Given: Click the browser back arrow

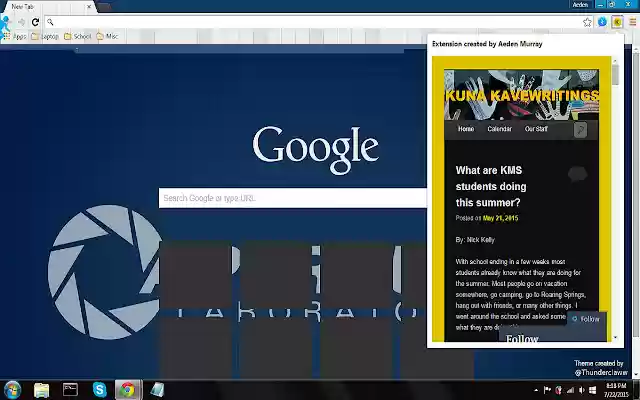Looking at the screenshot, I should (x=7, y=22).
